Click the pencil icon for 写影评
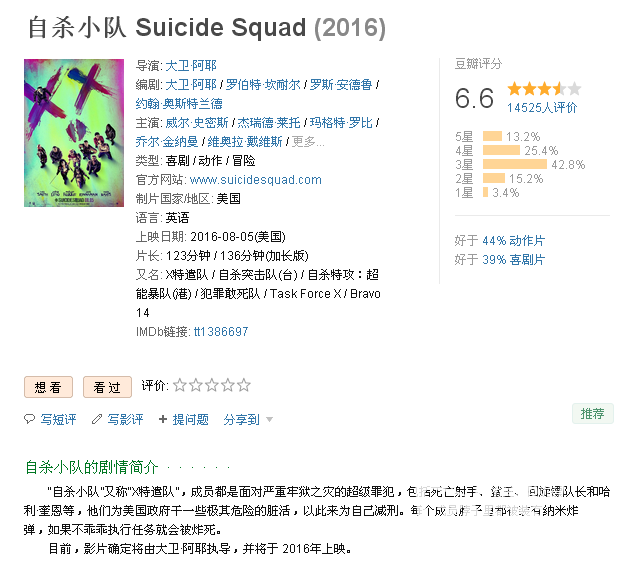This screenshot has width=626, height=568. (97, 419)
